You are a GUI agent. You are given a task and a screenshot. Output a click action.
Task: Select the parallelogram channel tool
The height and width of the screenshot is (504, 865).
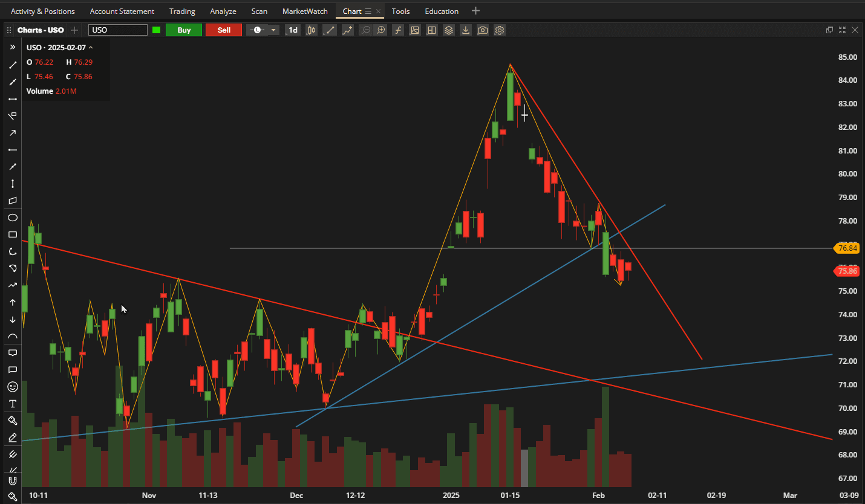[x=13, y=201]
